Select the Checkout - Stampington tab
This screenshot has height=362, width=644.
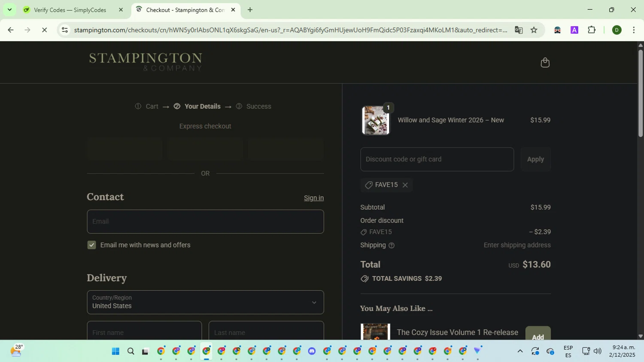(x=186, y=10)
